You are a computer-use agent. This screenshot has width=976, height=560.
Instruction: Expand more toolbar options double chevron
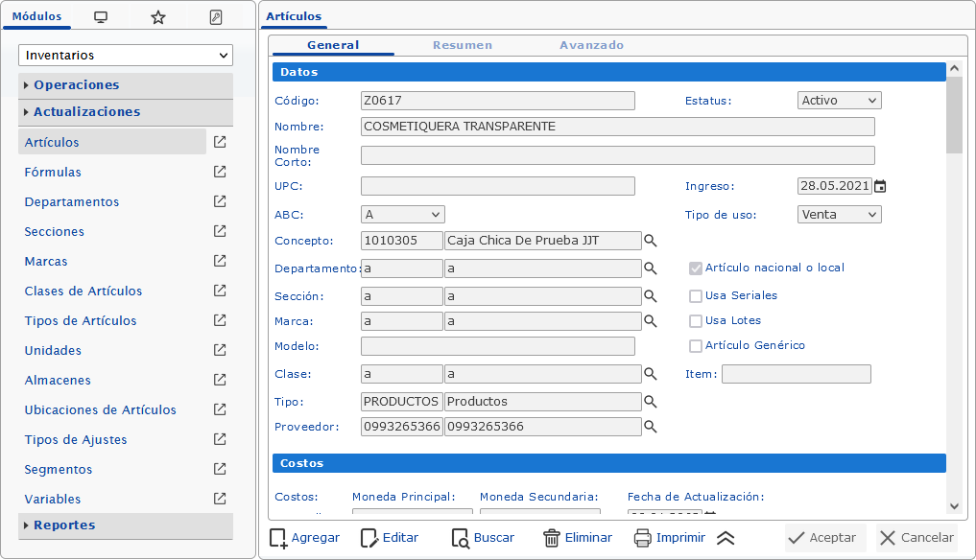[x=726, y=538]
